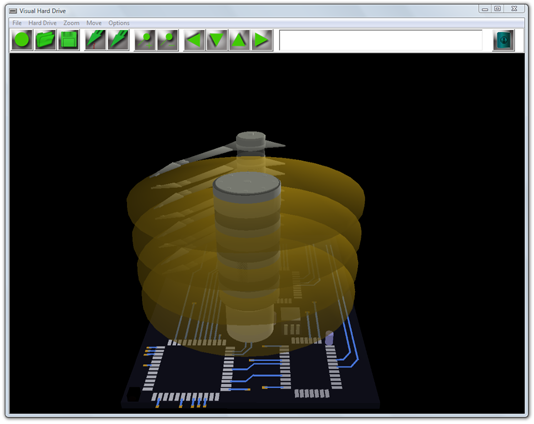
Task: Zoom out with the magnifier minus icon
Action: pos(168,40)
